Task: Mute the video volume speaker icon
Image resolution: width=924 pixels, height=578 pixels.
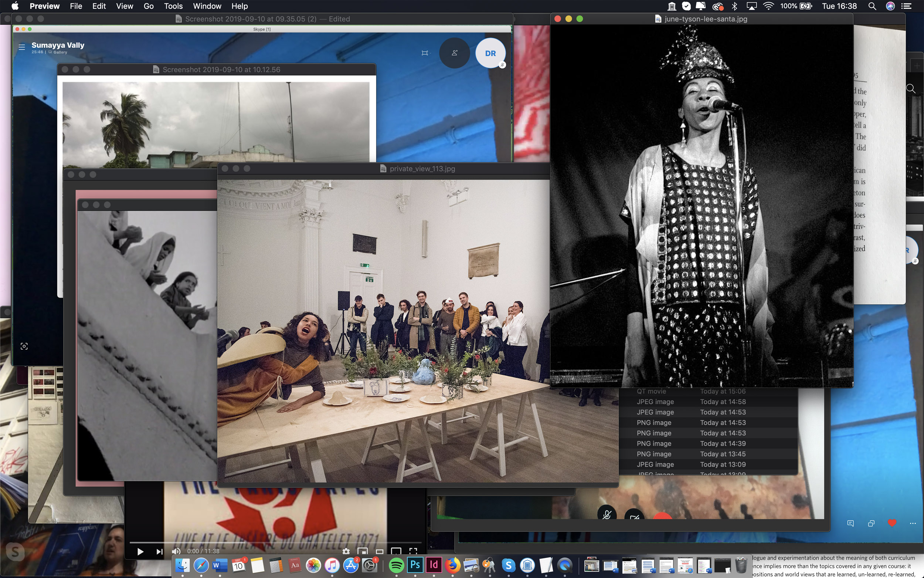Action: click(x=176, y=551)
